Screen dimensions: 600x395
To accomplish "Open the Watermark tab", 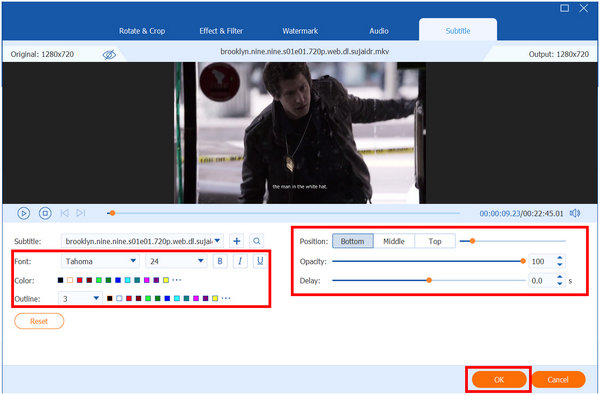I will pos(300,31).
